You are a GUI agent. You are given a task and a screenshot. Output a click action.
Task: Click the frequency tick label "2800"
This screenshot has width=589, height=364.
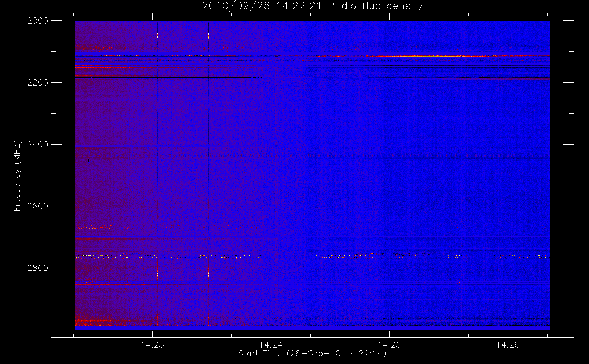[38, 268]
